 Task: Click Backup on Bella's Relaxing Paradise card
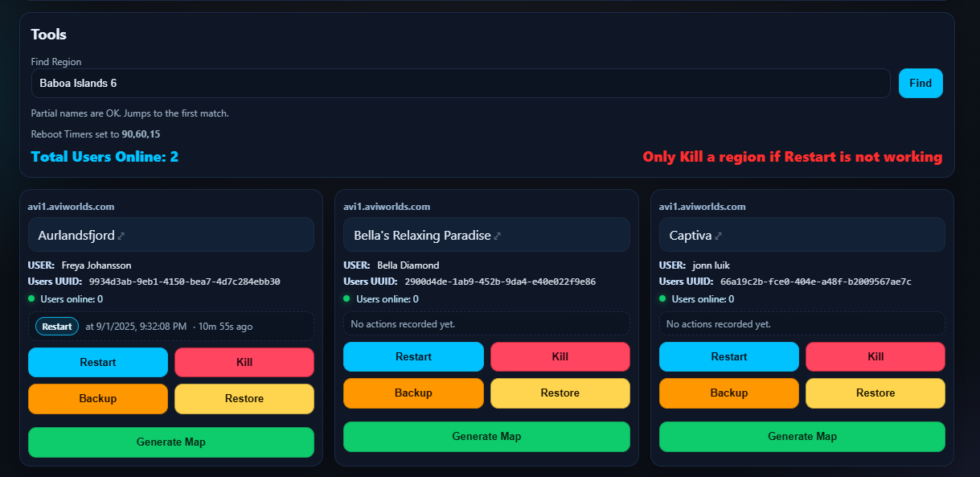click(x=413, y=393)
